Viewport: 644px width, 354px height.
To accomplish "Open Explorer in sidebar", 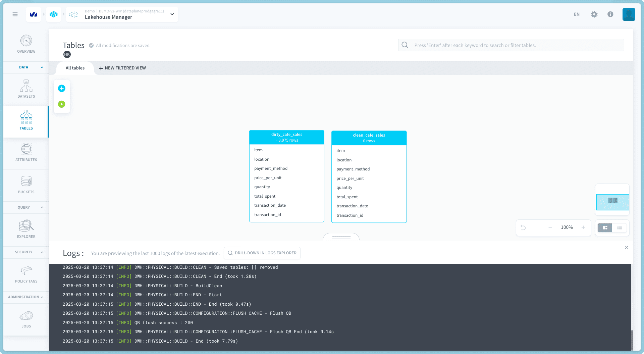I will [26, 229].
